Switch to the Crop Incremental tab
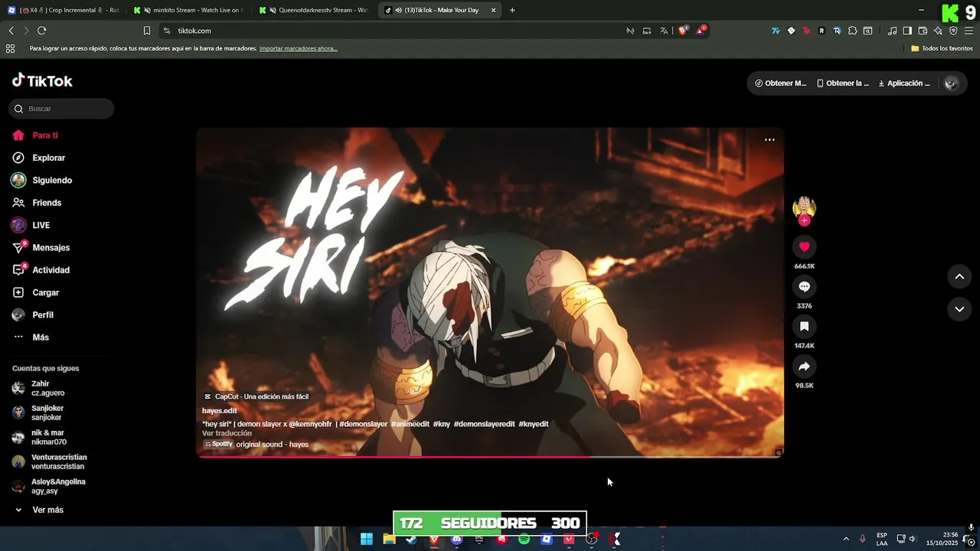980x551 pixels. tap(64, 11)
